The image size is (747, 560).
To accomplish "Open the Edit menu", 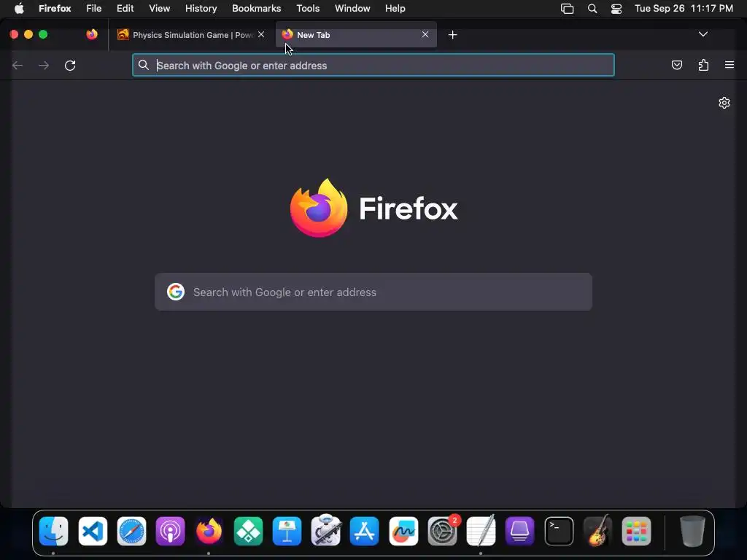I will point(125,8).
